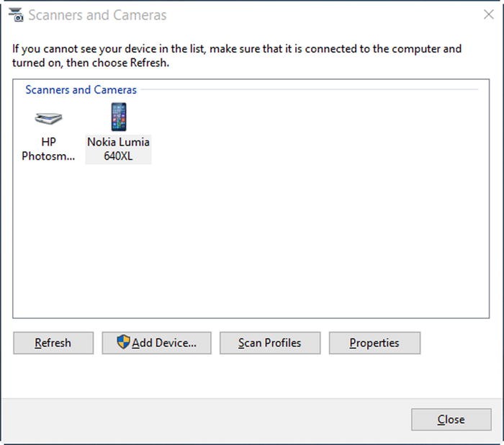Open the Add Device wizard

pos(156,343)
